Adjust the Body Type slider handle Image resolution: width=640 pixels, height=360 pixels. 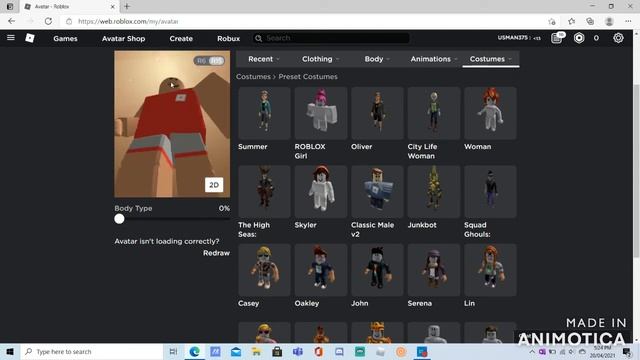pyautogui.click(x=119, y=219)
